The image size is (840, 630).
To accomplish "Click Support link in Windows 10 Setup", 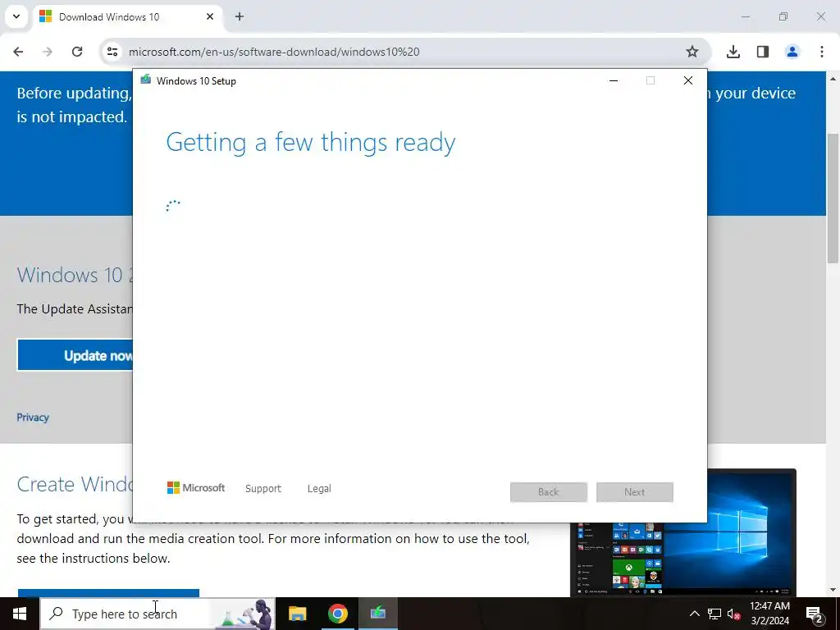I will coord(263,489).
